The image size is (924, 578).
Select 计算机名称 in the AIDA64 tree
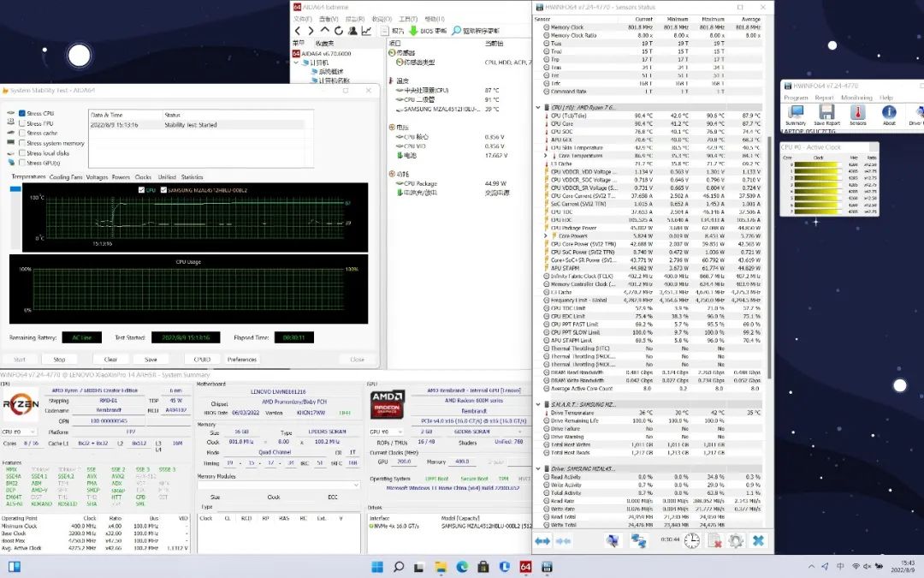point(335,80)
